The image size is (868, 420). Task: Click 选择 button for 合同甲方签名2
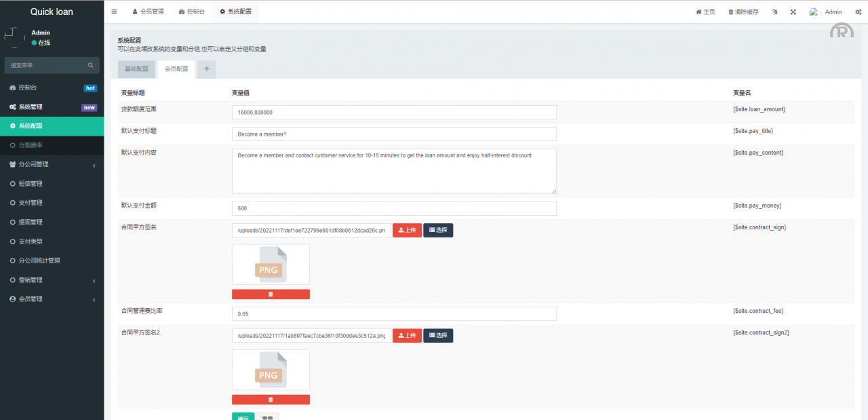coord(438,335)
